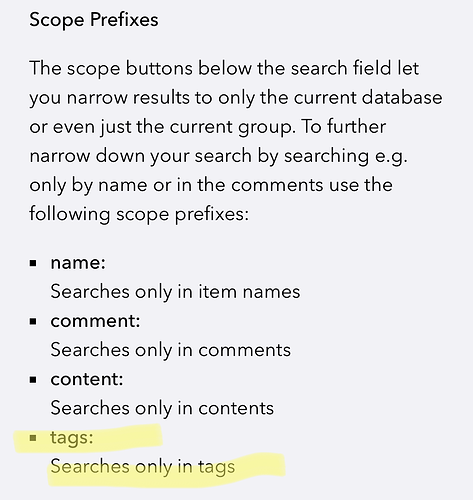This screenshot has width=473, height=500.
Task: Select the bold content: prefix label
Action: 87,379
